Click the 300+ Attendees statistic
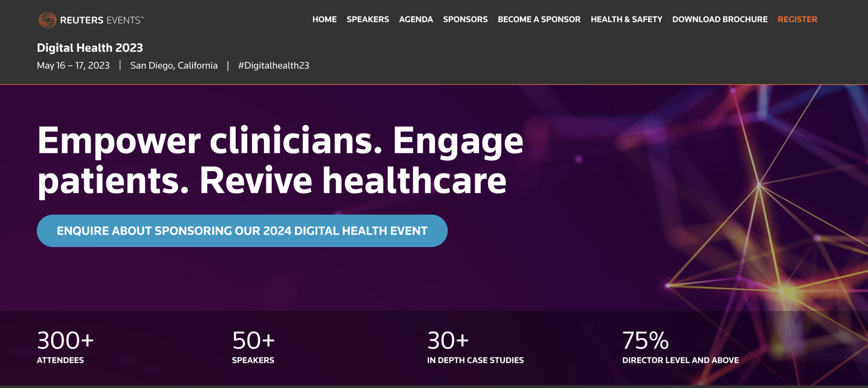868x388 pixels. pyautogui.click(x=65, y=347)
